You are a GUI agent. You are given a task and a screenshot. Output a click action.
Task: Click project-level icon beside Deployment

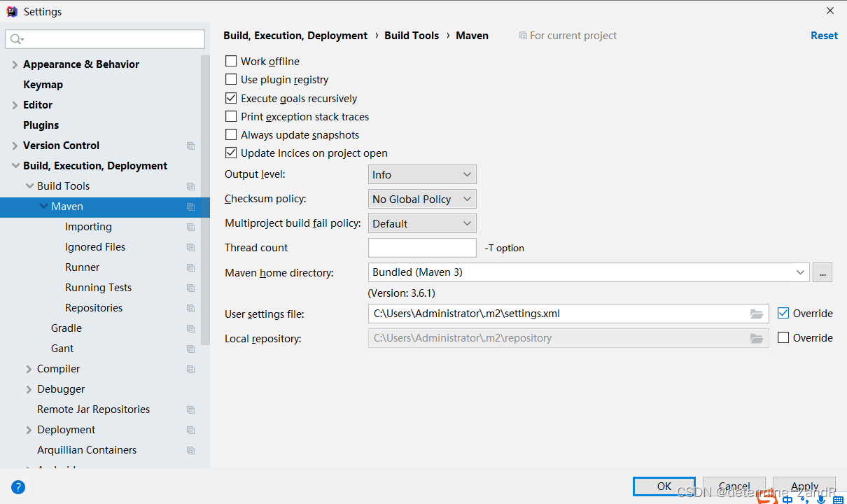pos(190,430)
